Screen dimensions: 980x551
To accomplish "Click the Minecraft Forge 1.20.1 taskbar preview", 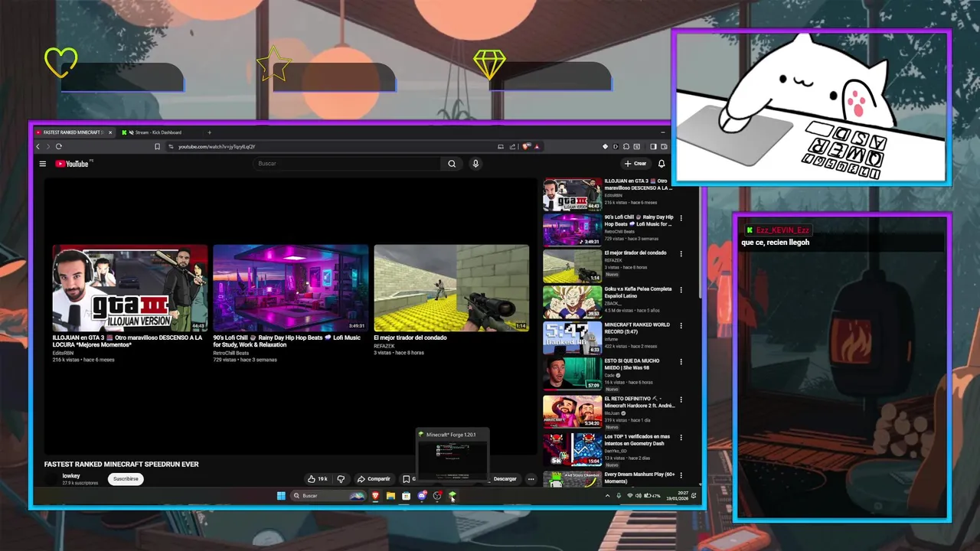I will point(452,456).
